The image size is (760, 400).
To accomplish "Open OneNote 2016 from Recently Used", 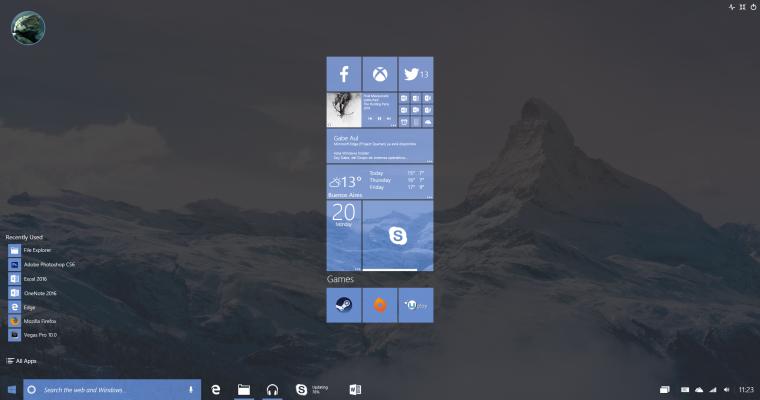I will pos(32,293).
